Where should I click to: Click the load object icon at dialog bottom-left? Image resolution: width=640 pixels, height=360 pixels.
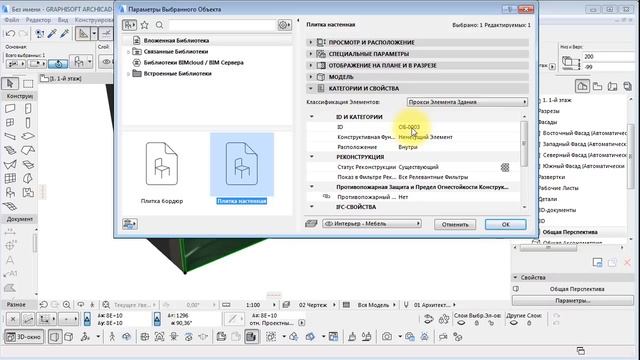130,224
